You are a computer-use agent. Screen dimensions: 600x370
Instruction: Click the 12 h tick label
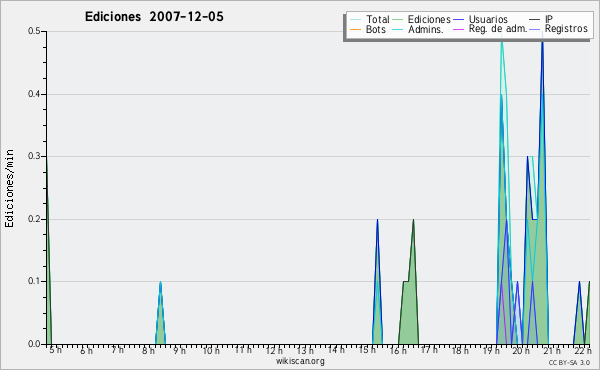tap(274, 350)
